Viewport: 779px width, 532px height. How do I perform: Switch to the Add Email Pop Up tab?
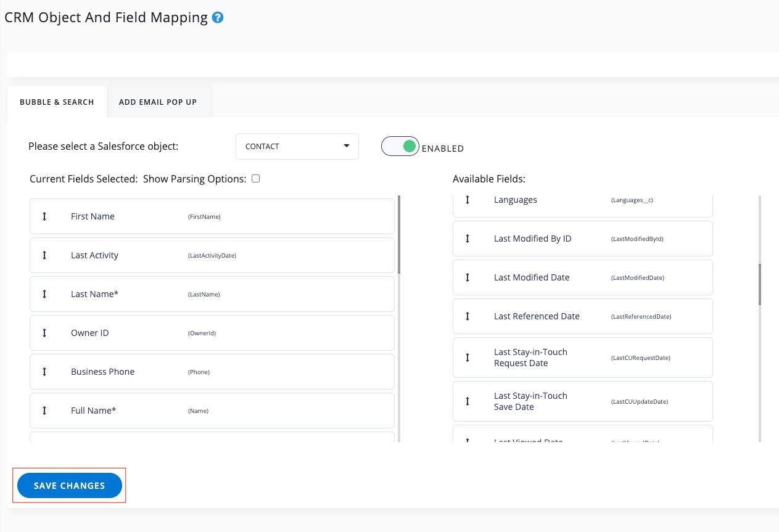(158, 102)
